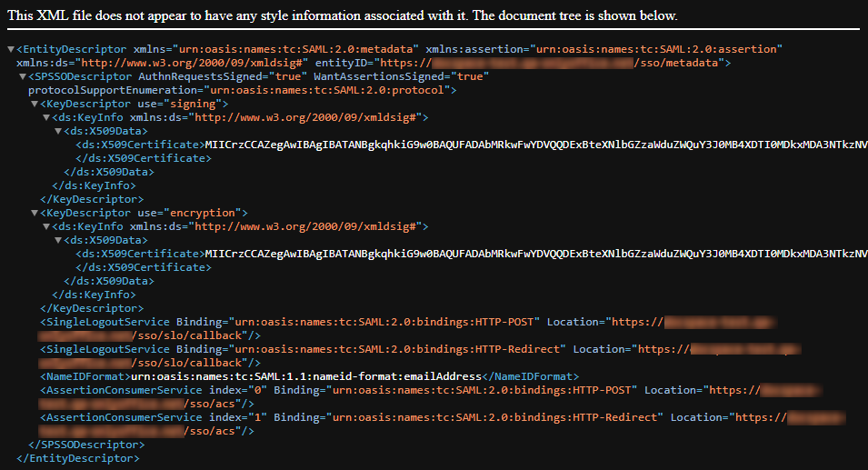This screenshot has width=868, height=470.
Task: Click the HTTP-POST Binding of AssertionConsumerService index 0
Action: [455, 390]
